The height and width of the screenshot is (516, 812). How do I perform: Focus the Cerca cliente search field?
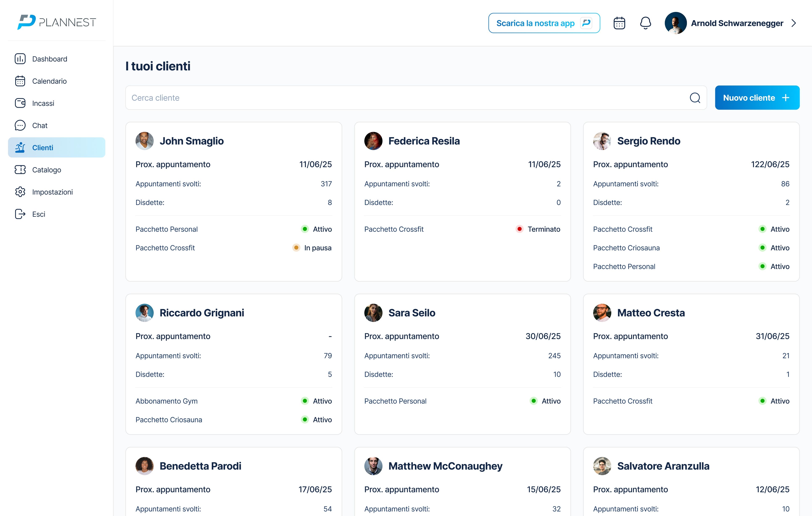point(405,98)
